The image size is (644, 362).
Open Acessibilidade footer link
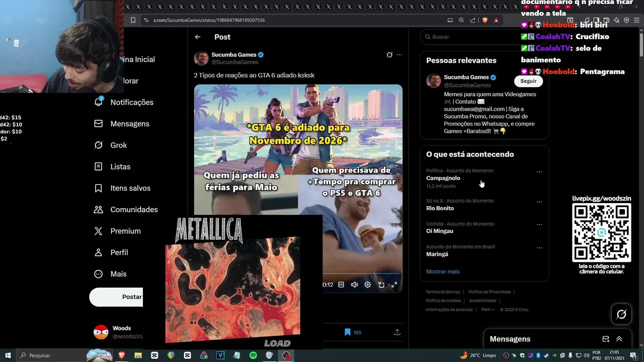482,301
